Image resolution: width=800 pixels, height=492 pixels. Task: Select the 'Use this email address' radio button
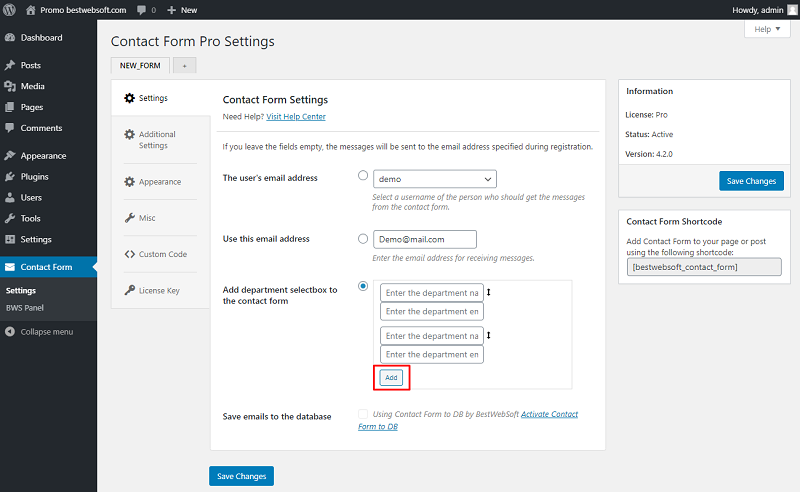coord(363,239)
